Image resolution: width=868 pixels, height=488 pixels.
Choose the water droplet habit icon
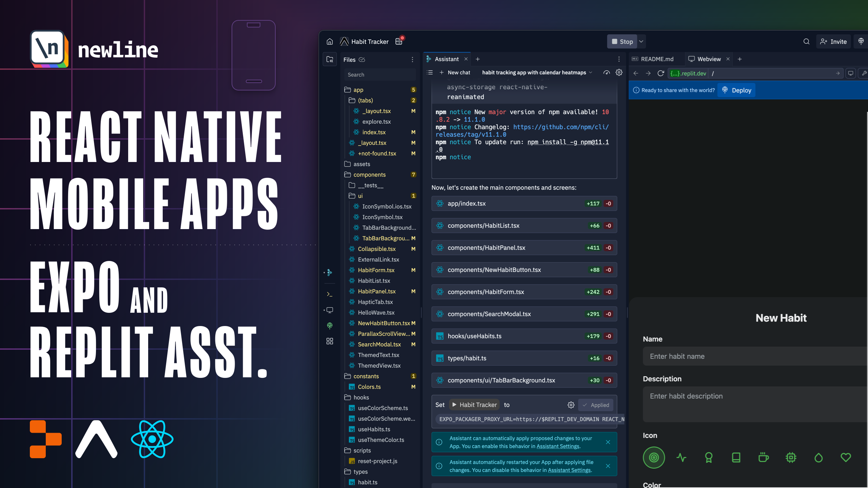[818, 457]
